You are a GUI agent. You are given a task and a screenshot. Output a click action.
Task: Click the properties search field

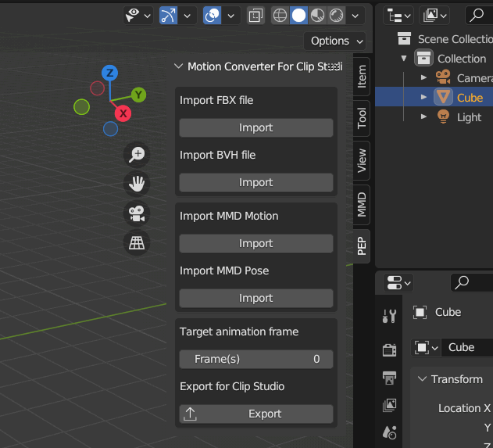tap(472, 283)
